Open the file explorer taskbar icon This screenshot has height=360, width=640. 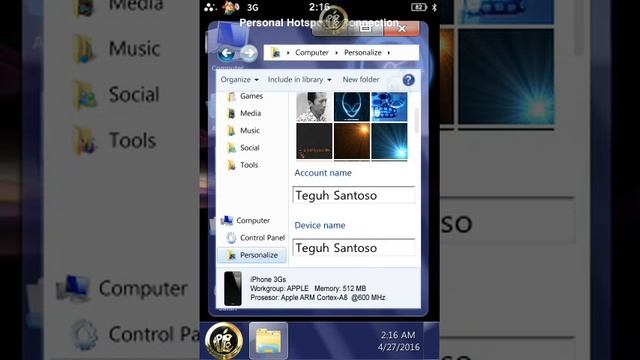[268, 340]
